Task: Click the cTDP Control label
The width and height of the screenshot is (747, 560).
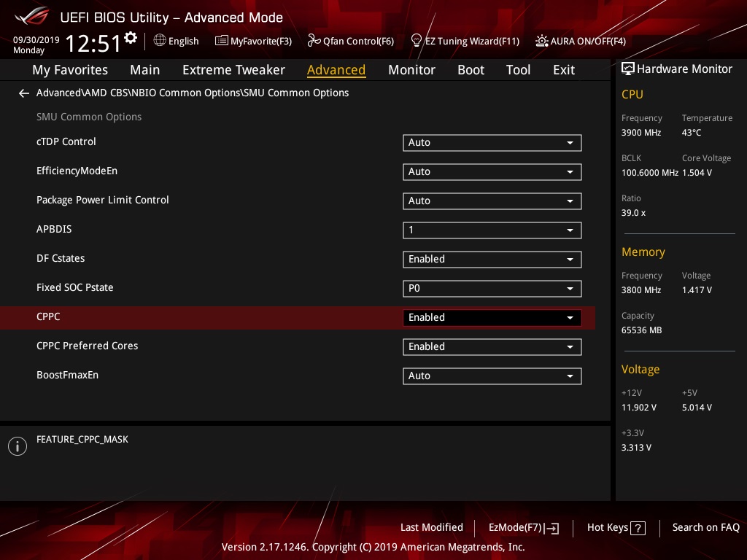Action: tap(66, 142)
